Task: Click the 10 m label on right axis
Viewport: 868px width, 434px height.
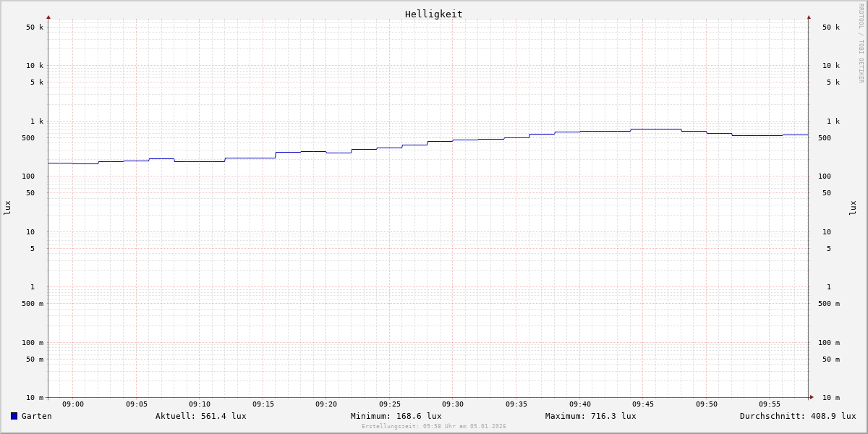Action: [x=830, y=398]
